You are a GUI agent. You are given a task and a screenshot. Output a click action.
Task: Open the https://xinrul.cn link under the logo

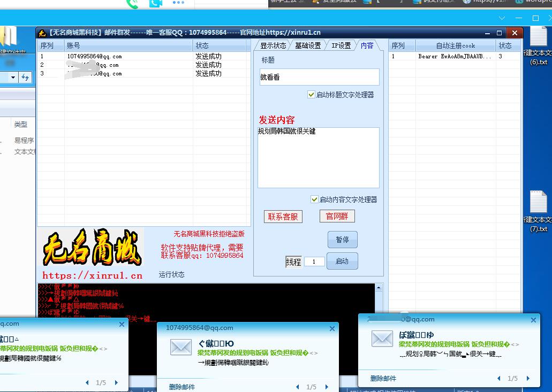click(92, 275)
